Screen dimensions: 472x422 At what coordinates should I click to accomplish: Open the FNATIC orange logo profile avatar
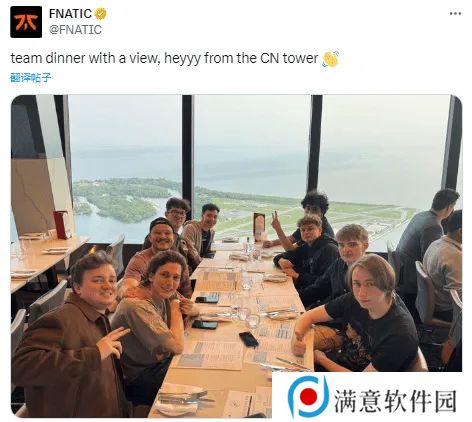[26, 22]
